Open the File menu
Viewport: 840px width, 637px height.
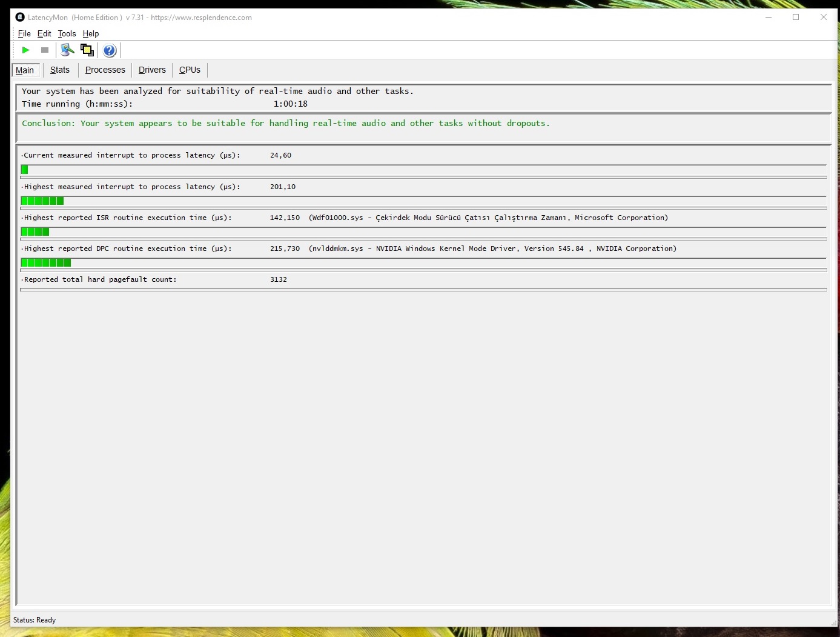click(x=24, y=34)
